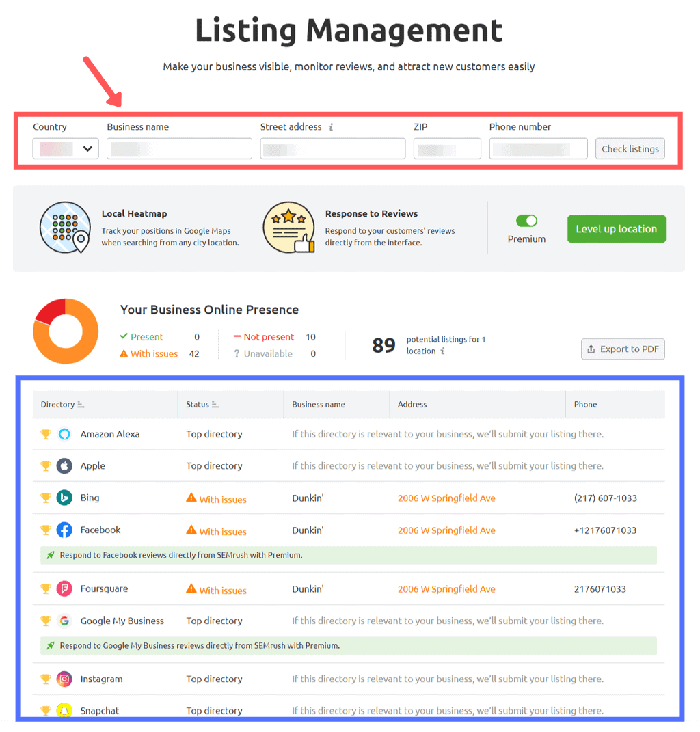Click the Apple logo icon
This screenshot has height=732, width=700.
[x=64, y=466]
